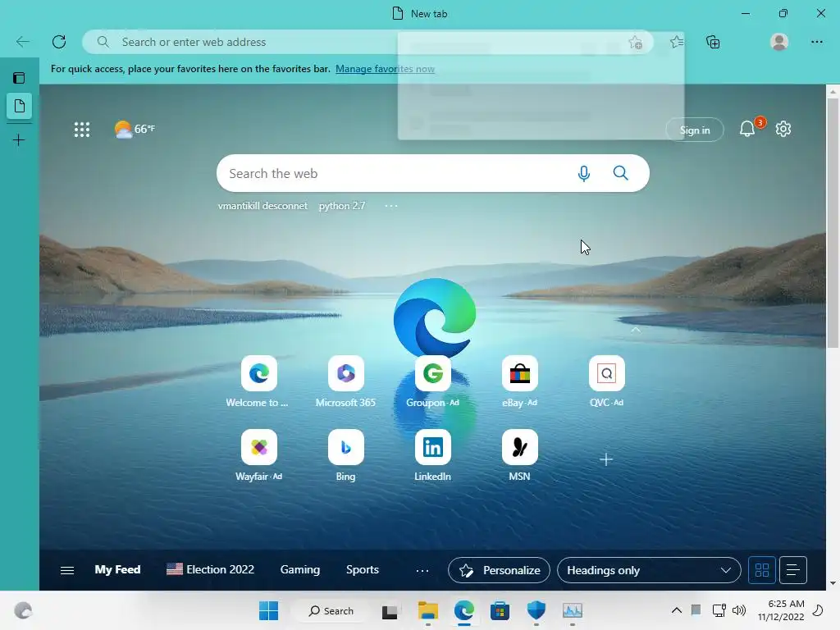Add this page to favorites star
The height and width of the screenshot is (630, 840).
636,42
